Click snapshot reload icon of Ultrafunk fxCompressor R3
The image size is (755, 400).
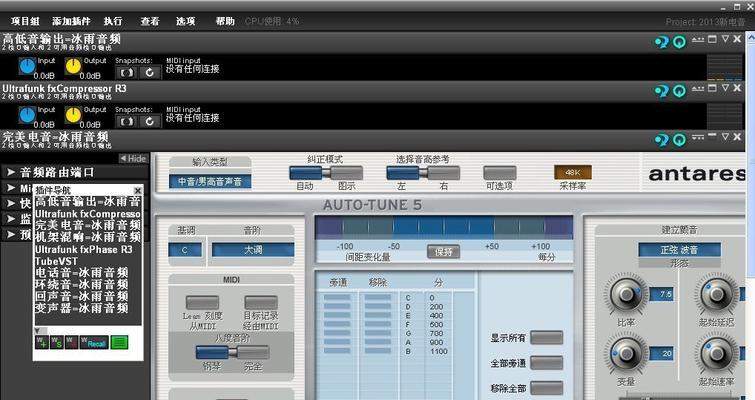pyautogui.click(x=149, y=121)
